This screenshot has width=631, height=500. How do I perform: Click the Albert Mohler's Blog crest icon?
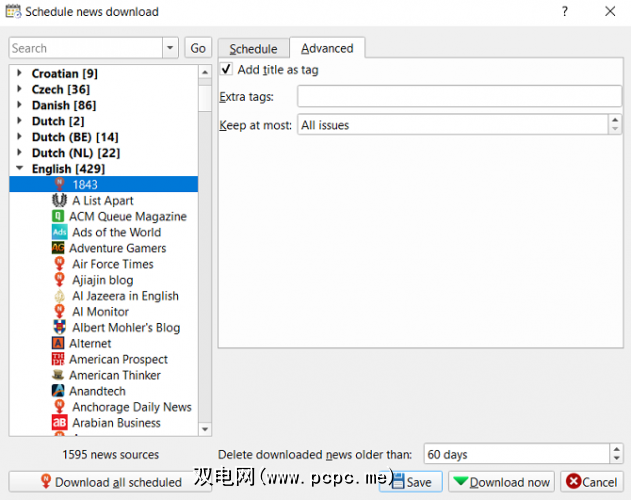60,327
